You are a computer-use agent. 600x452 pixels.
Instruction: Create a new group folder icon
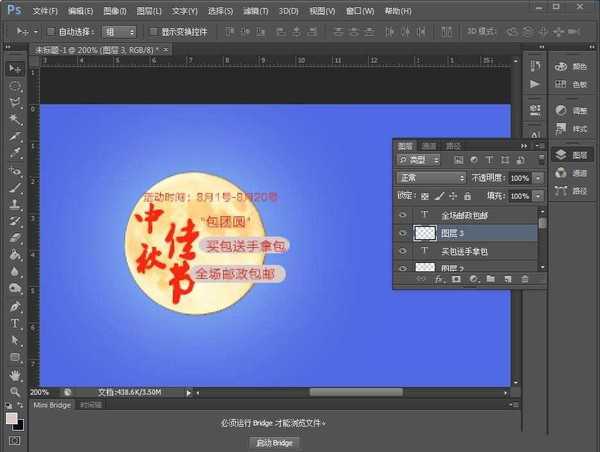[490, 279]
